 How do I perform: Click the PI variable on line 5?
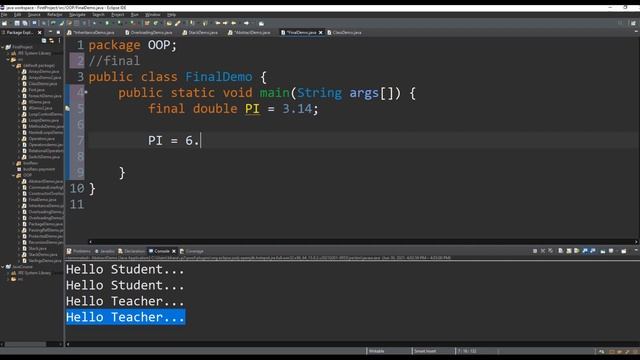pos(252,109)
